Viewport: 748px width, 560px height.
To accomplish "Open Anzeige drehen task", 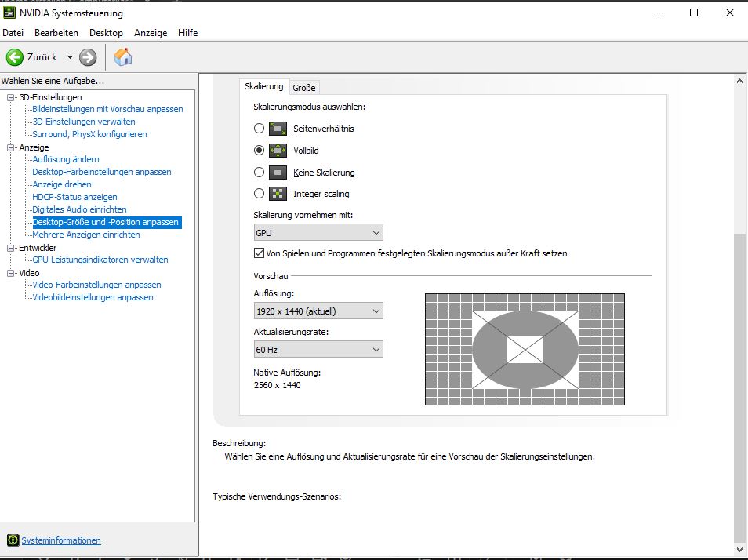I will pos(62,184).
